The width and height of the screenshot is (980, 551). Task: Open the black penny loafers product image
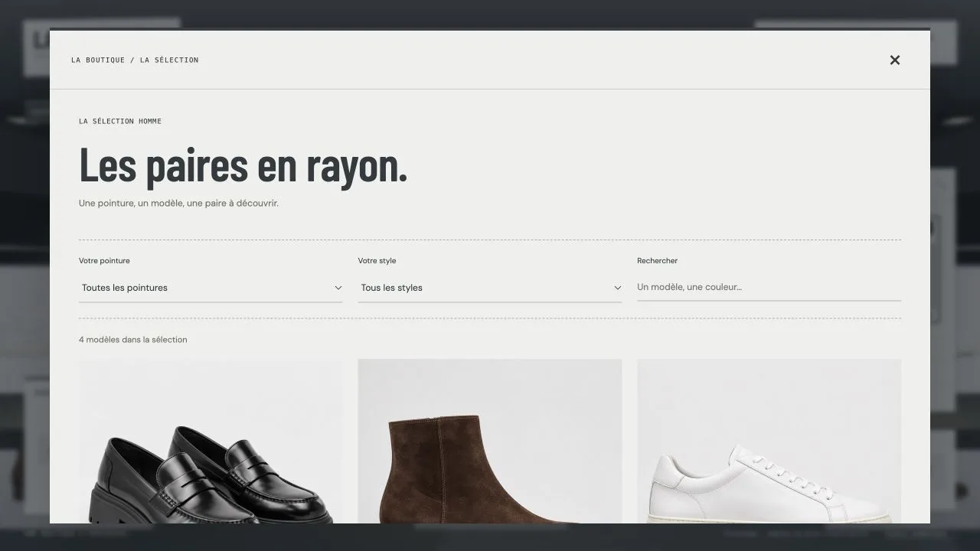point(211,442)
